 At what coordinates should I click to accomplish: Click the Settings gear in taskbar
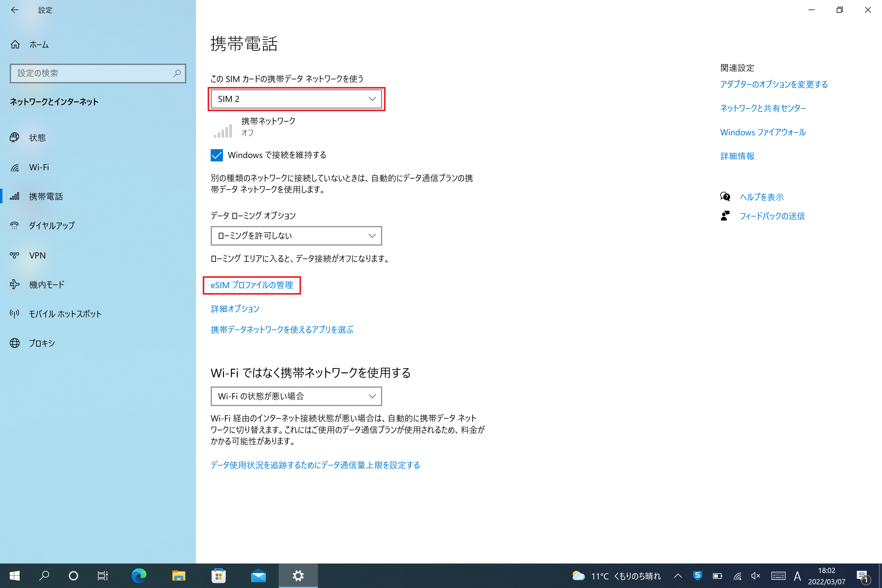click(x=298, y=576)
